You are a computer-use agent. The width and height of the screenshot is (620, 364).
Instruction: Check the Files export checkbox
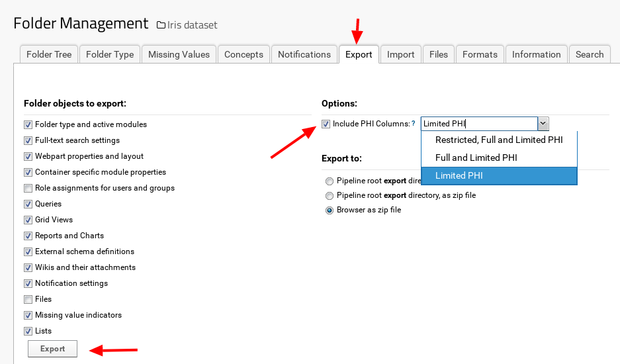pyautogui.click(x=28, y=299)
